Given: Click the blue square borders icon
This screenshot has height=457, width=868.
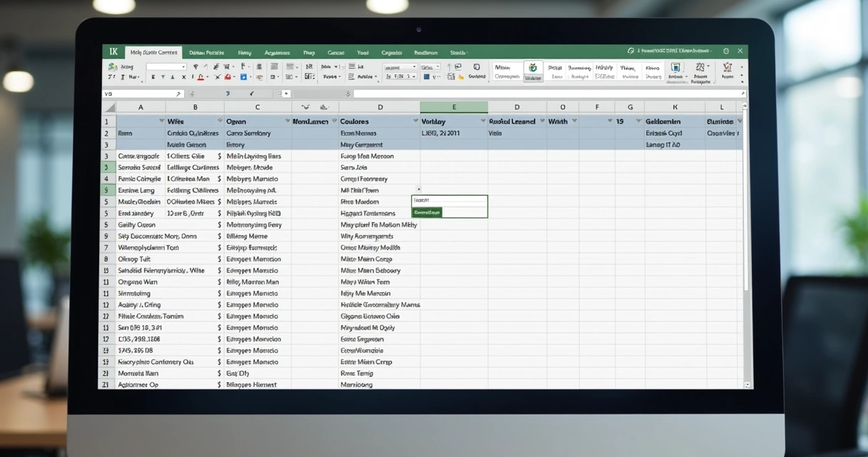Looking at the screenshot, I should [243, 77].
